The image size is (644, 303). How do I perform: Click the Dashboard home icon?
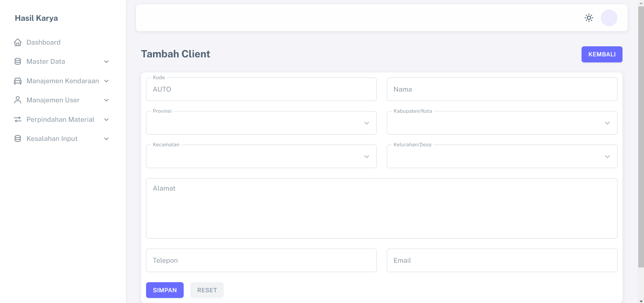(x=18, y=42)
